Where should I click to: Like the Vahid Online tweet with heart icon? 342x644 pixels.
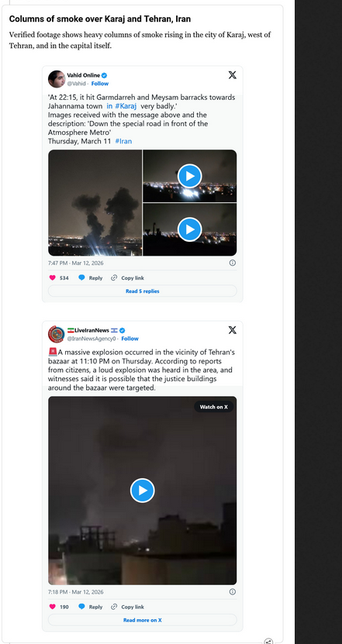point(53,277)
